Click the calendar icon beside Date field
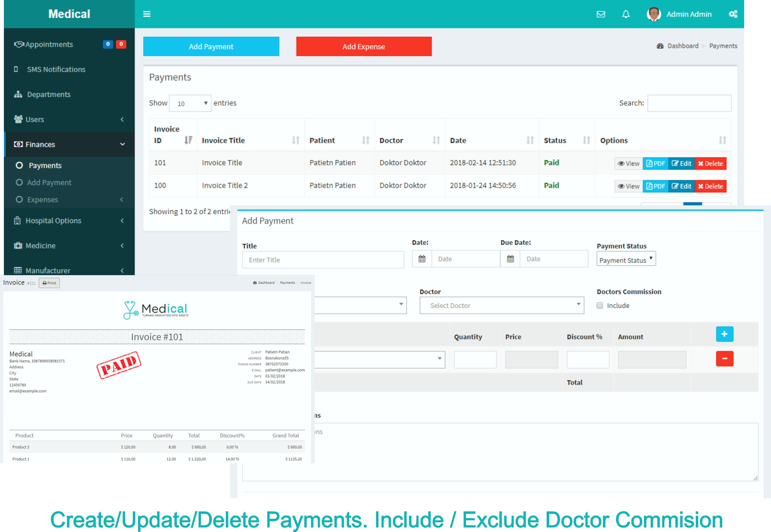Image resolution: width=771 pixels, height=532 pixels. (422, 259)
